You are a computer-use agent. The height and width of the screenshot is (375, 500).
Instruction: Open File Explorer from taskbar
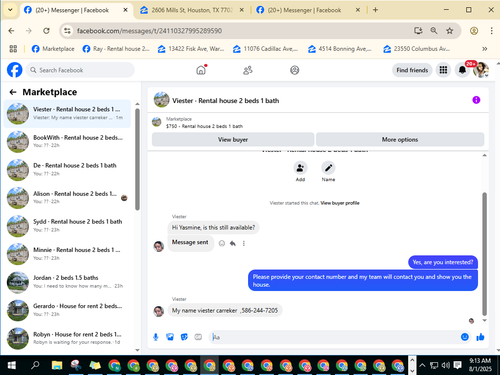point(57,365)
